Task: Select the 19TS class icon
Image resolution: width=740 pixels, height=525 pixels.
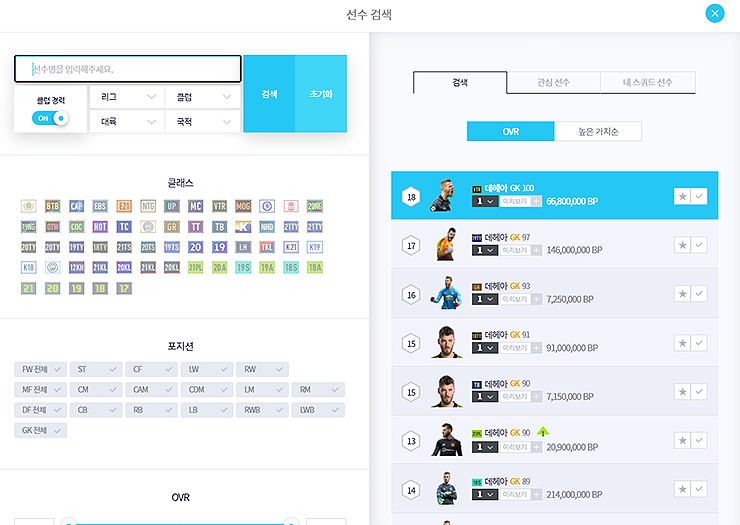Action: click(x=172, y=247)
